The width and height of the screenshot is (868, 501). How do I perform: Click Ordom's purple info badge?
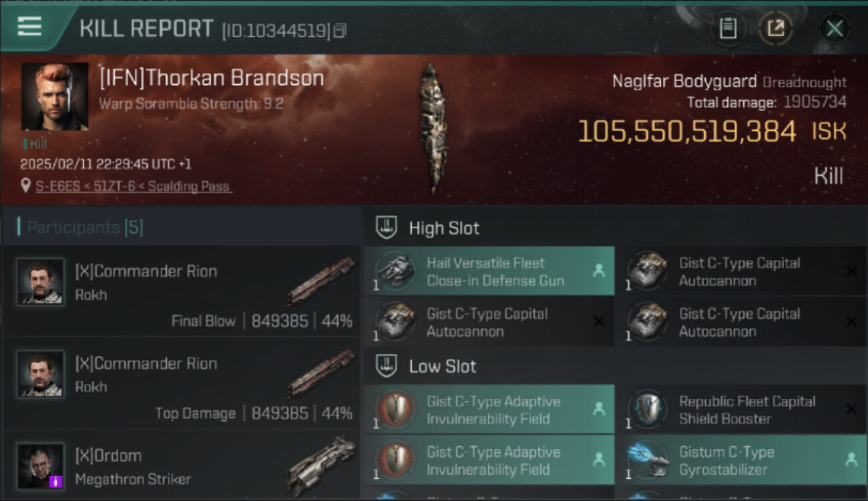(x=56, y=481)
